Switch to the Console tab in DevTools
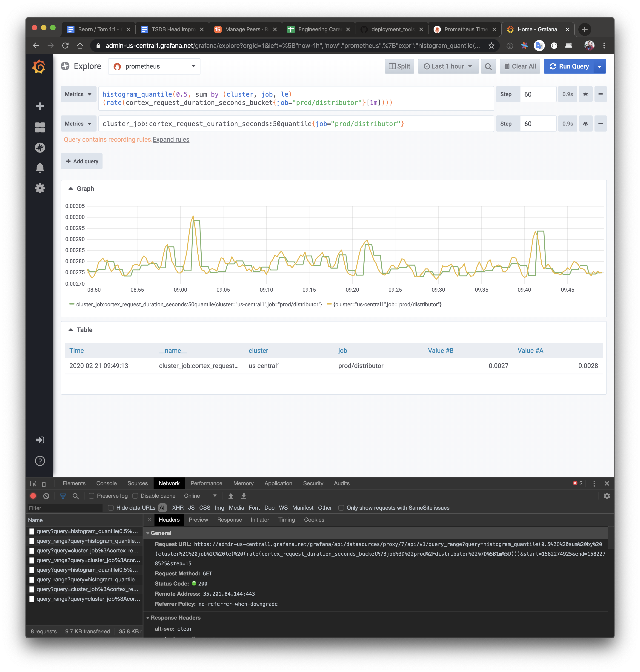The image size is (640, 672). pos(106,483)
